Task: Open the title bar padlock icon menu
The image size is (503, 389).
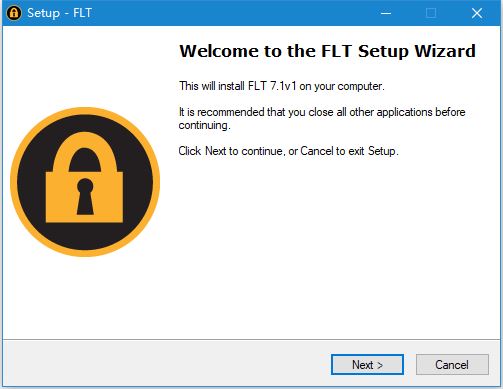Action: pyautogui.click(x=14, y=13)
